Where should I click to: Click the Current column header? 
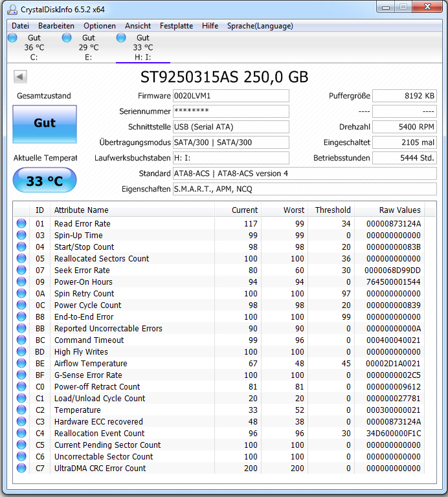[x=238, y=210]
